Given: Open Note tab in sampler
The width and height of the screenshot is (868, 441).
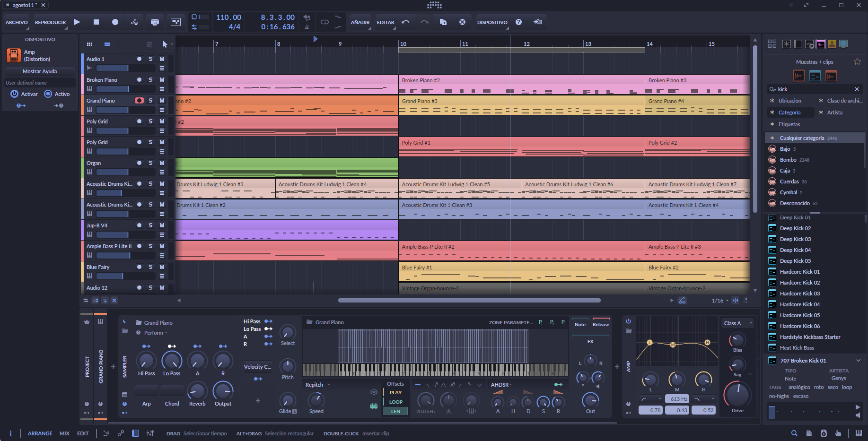Looking at the screenshot, I should click(580, 324).
